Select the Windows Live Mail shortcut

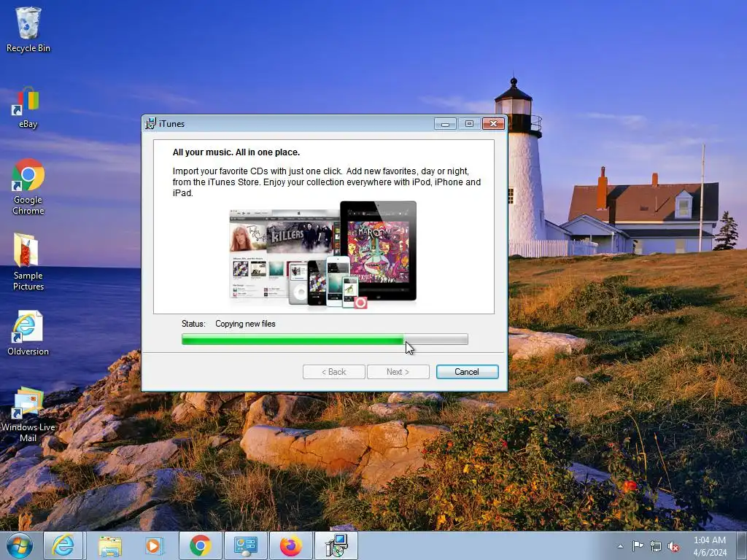(x=28, y=415)
